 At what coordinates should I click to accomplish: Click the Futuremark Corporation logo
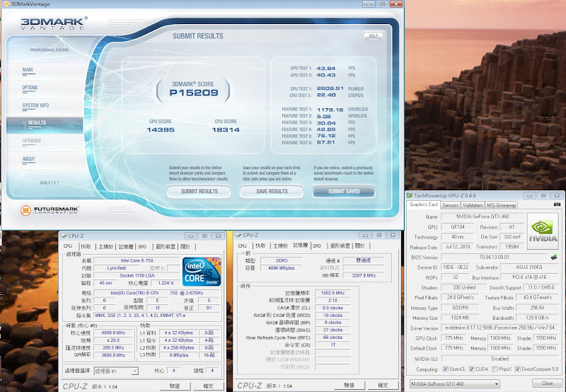tap(49, 210)
